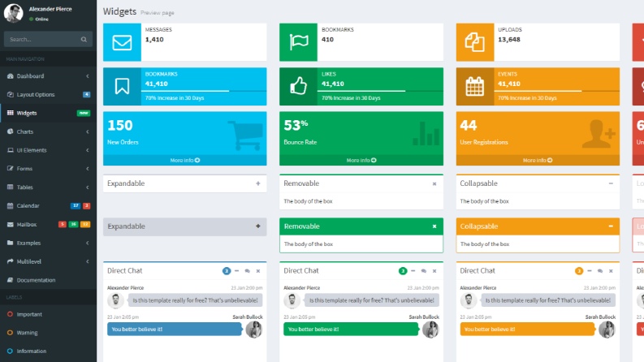This screenshot has height=362, width=644.
Task: Open Tables menu item
Action: 49,187
